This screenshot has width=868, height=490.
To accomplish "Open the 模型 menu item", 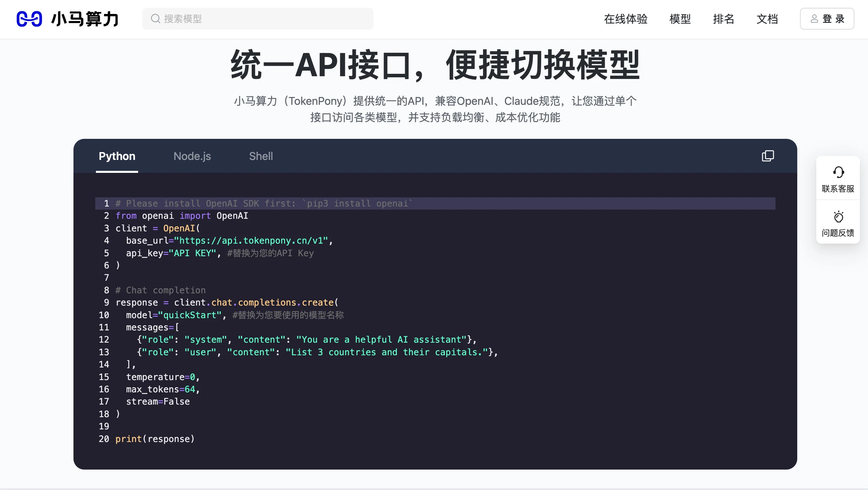I will coord(680,19).
